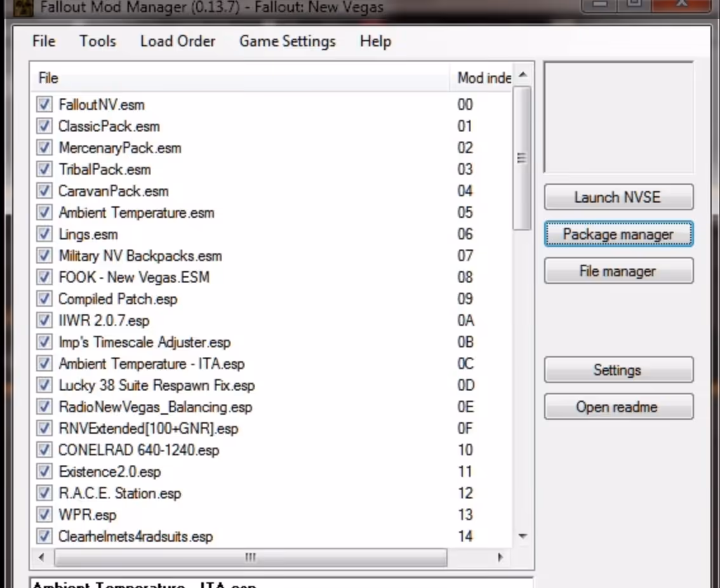Screen dimensions: 720x588
Task: Disable CaravanPack.esm checkbox
Action: click(x=44, y=190)
